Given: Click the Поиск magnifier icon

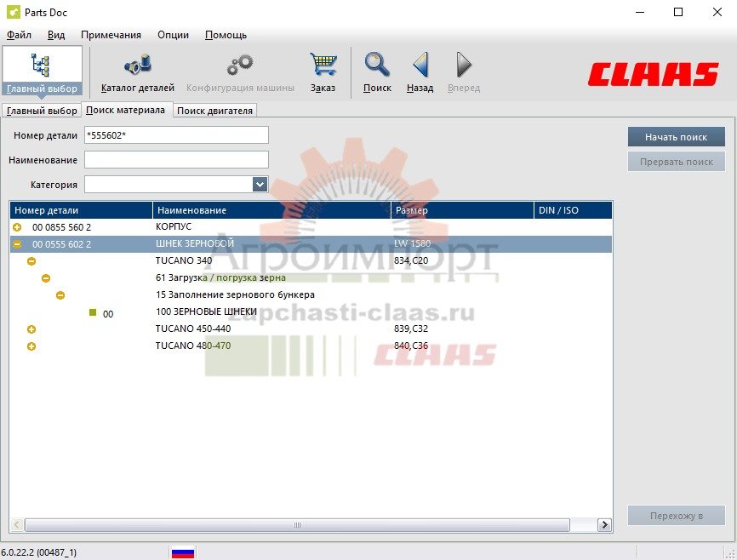Looking at the screenshot, I should [x=377, y=65].
